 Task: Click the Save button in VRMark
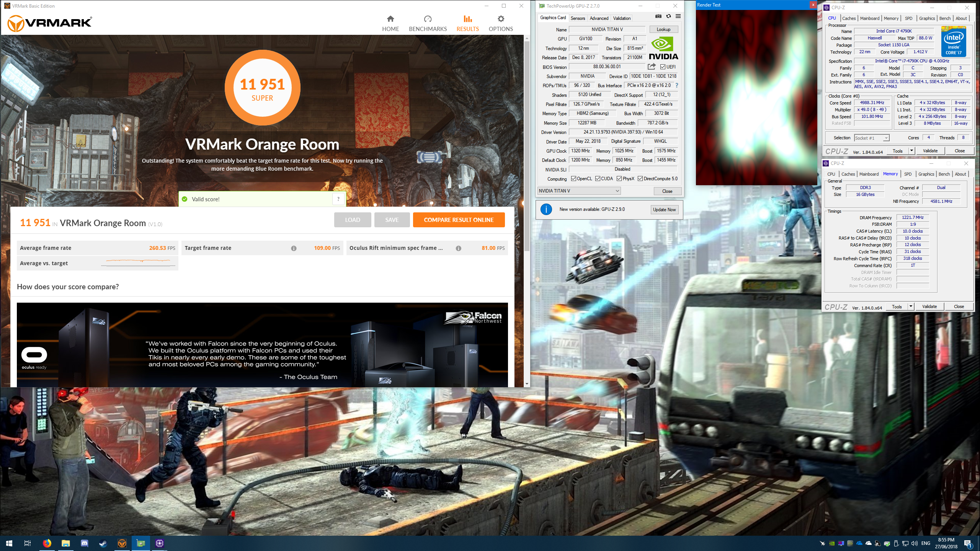392,220
